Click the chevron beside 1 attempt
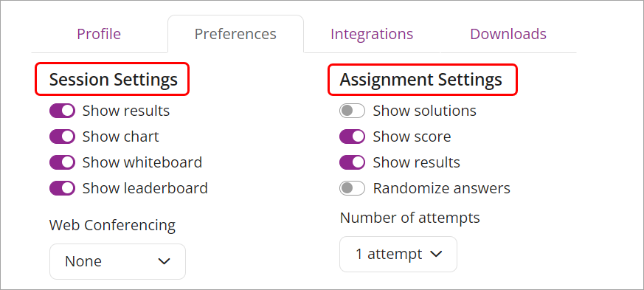Viewport: 644px width, 290px height. (x=436, y=254)
